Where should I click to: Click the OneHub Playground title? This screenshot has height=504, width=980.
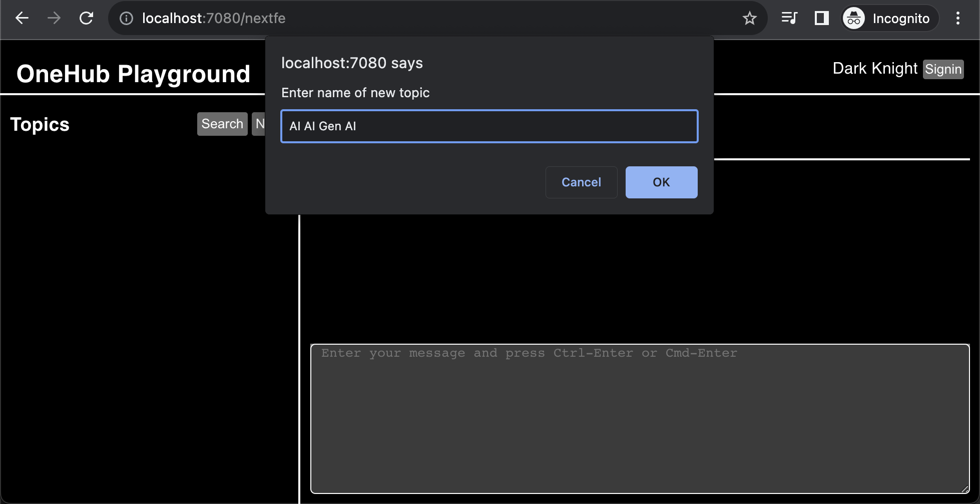(133, 74)
